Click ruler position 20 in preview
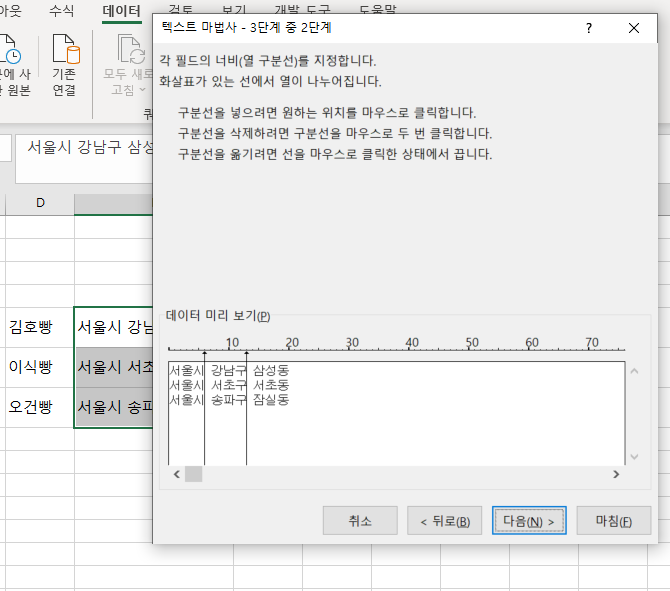This screenshot has height=591, width=670. (x=292, y=343)
